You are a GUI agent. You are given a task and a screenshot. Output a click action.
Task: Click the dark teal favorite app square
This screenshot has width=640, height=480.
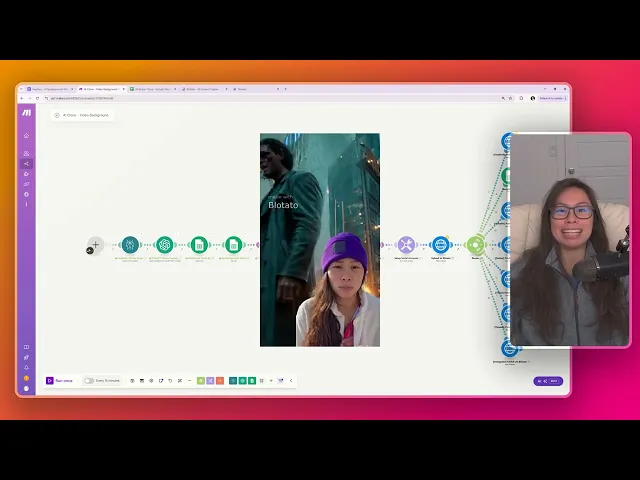[x=233, y=380]
